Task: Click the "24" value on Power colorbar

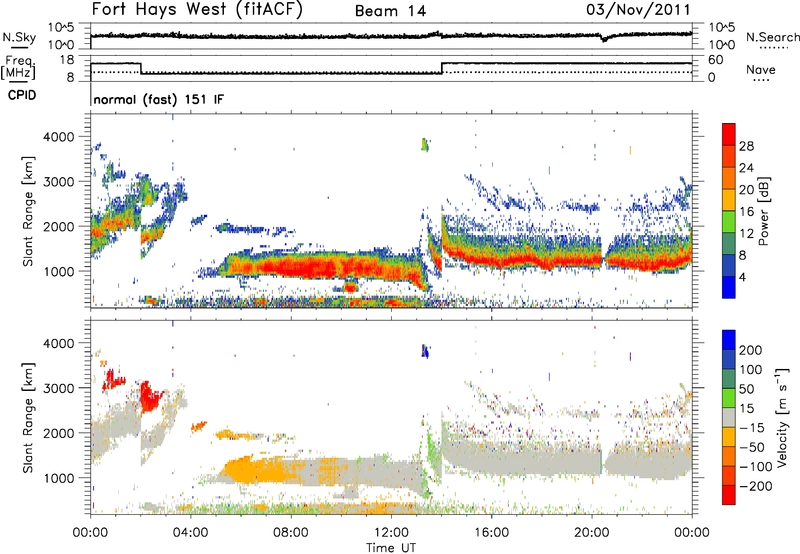Action: point(746,168)
